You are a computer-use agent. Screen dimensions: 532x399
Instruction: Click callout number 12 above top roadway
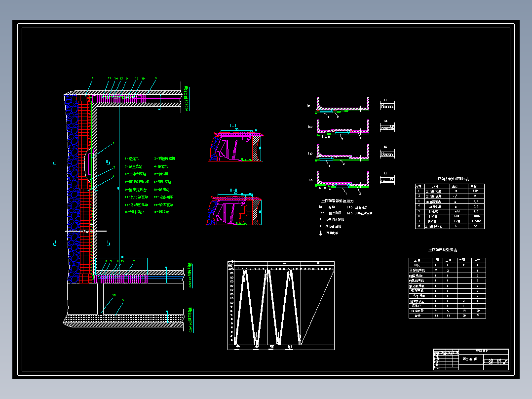point(137,79)
